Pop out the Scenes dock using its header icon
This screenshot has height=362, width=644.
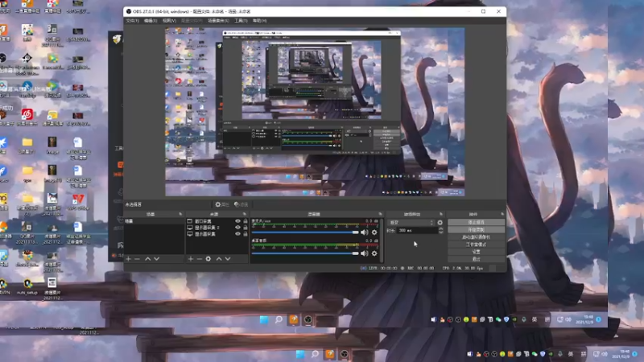click(x=180, y=214)
